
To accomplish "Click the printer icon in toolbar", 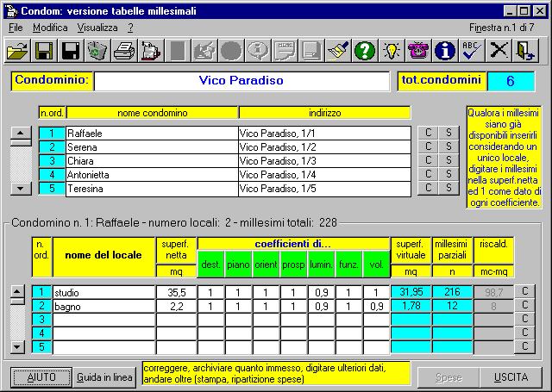I will pos(123,51).
